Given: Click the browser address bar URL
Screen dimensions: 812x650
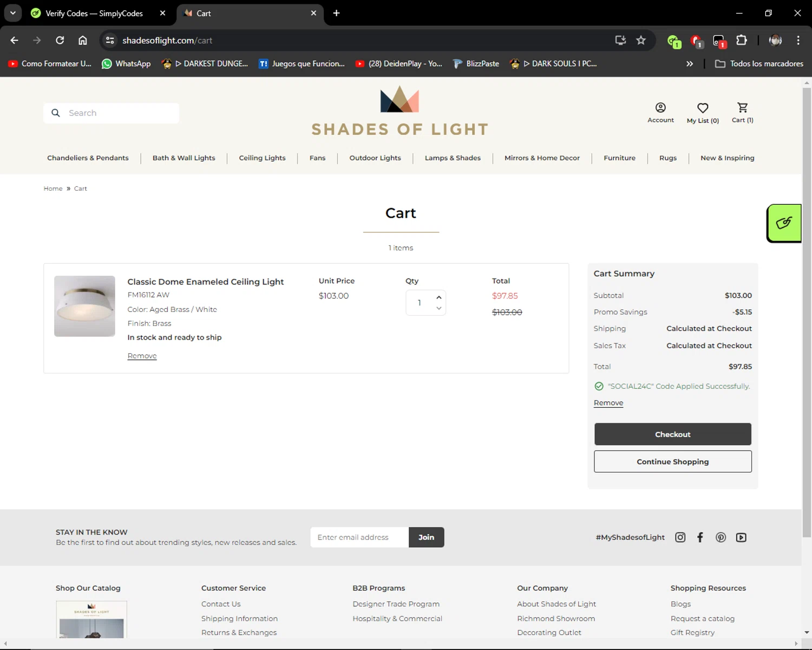Looking at the screenshot, I should tap(167, 40).
